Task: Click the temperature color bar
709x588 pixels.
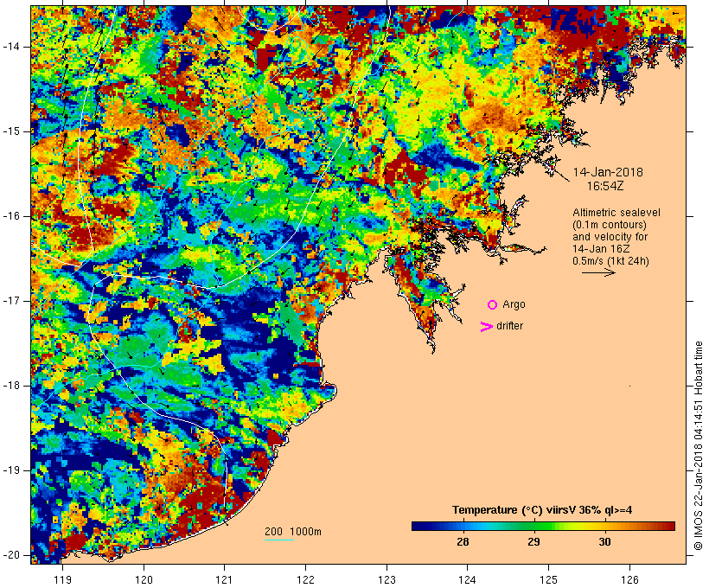Action: click(x=543, y=526)
